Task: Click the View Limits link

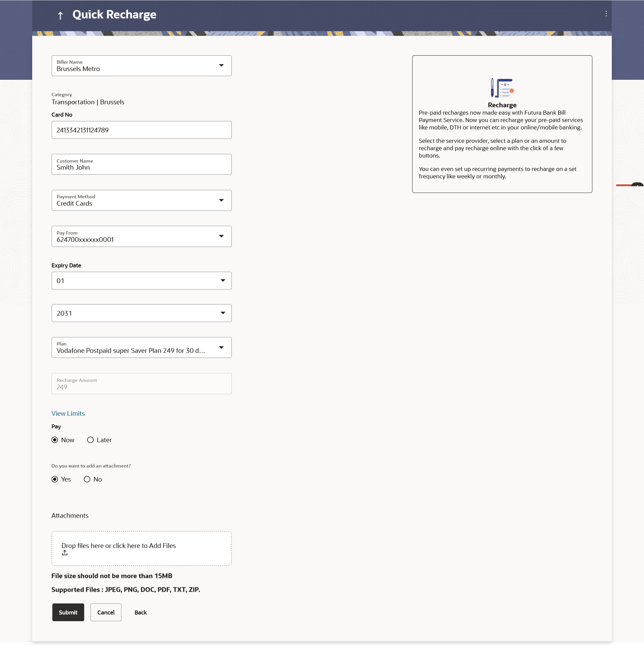Action: coord(68,413)
